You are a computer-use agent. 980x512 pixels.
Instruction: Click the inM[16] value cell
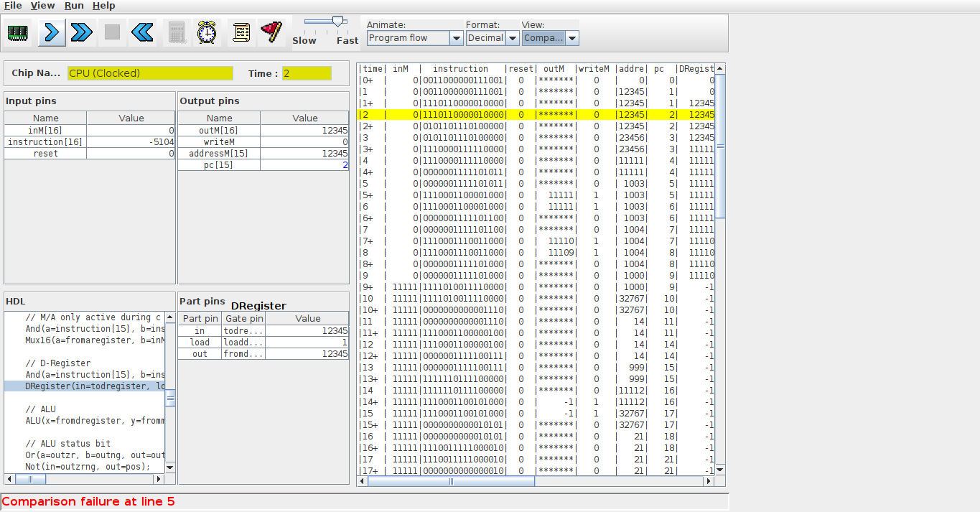(x=131, y=130)
